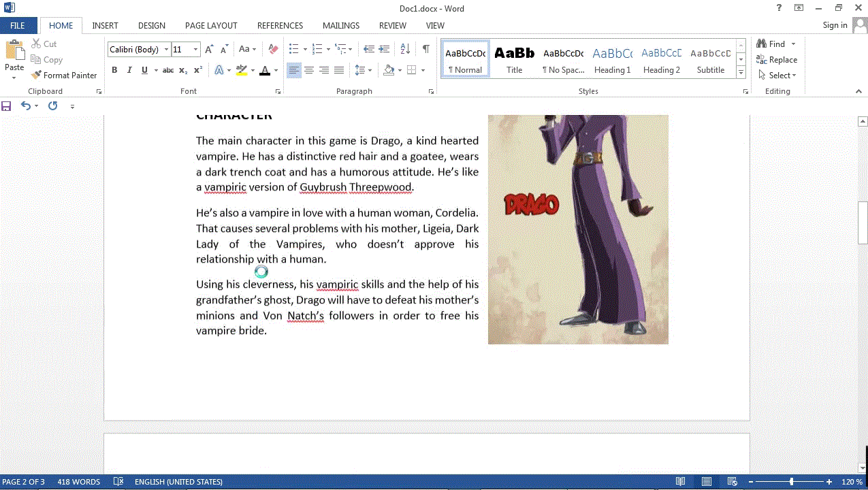Expand the Styles gallery More arrow

(741, 73)
